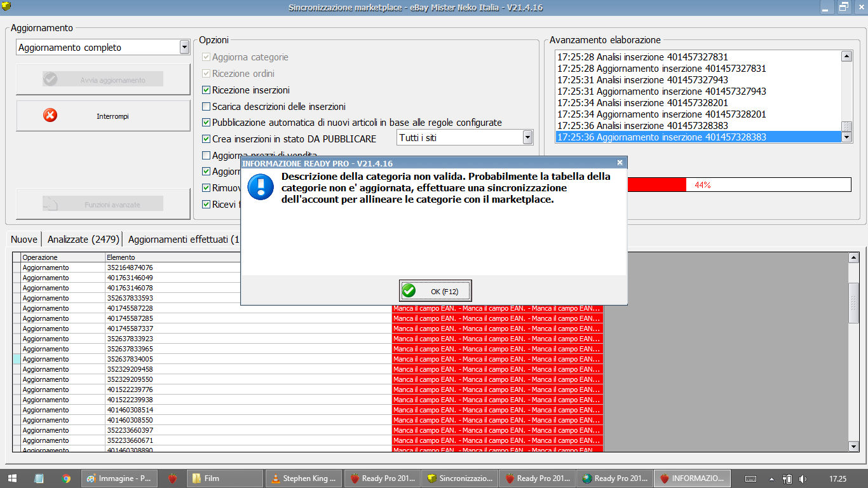Switch to the Immagine Paint taskbar window
The width and height of the screenshot is (868, 488).
(119, 478)
